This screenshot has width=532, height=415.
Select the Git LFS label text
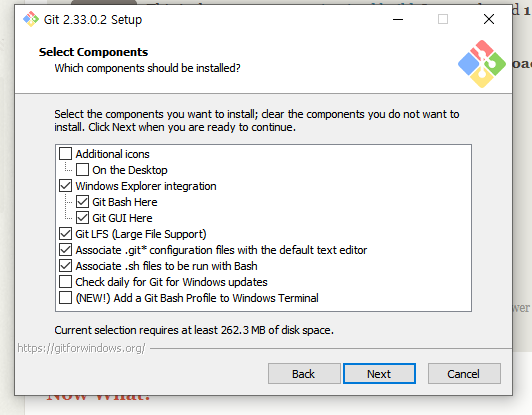click(x=141, y=234)
